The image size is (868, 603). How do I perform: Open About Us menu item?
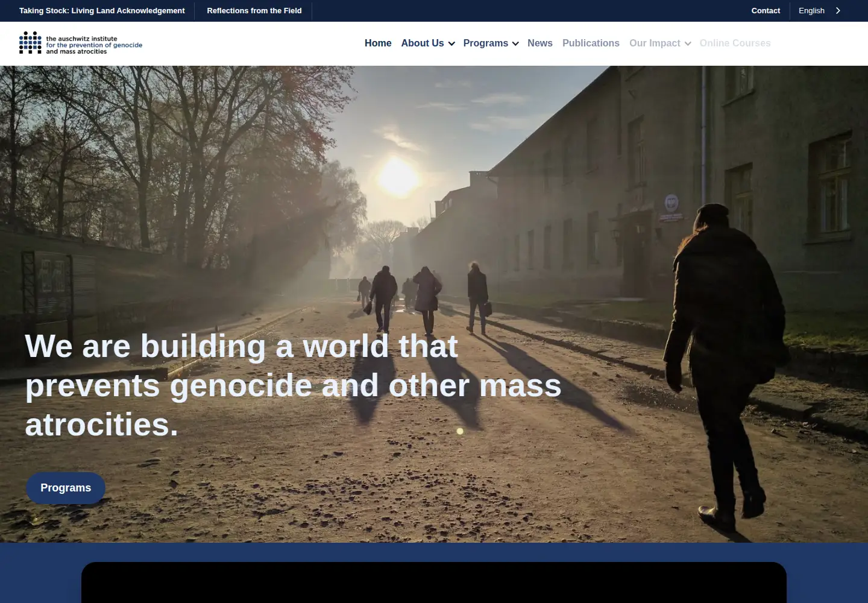423,43
